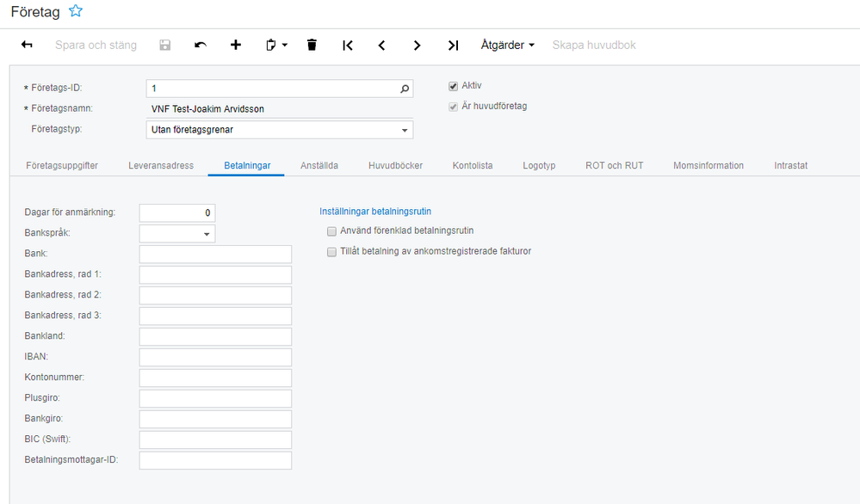Go to last record icon
The height and width of the screenshot is (504, 860).
click(453, 45)
